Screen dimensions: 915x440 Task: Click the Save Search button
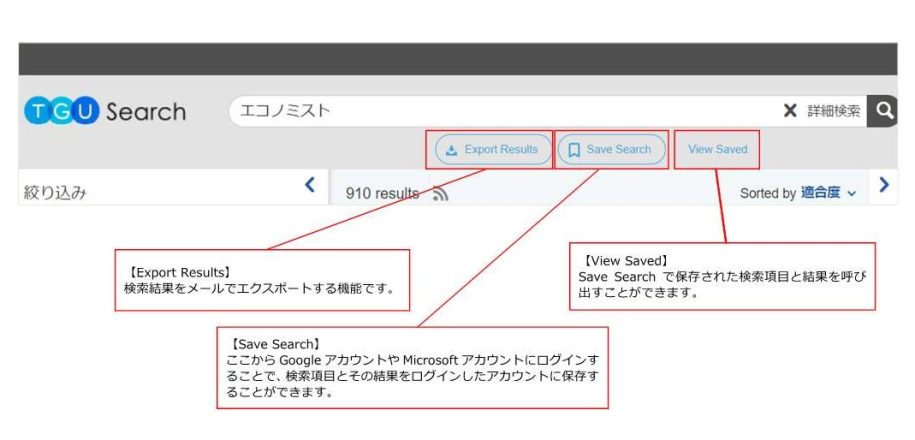coord(611,149)
